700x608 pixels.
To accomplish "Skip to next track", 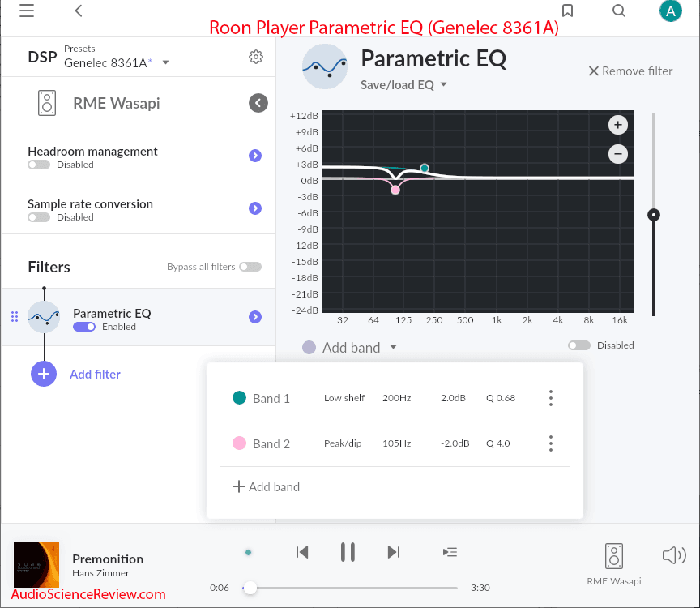I will (x=393, y=552).
